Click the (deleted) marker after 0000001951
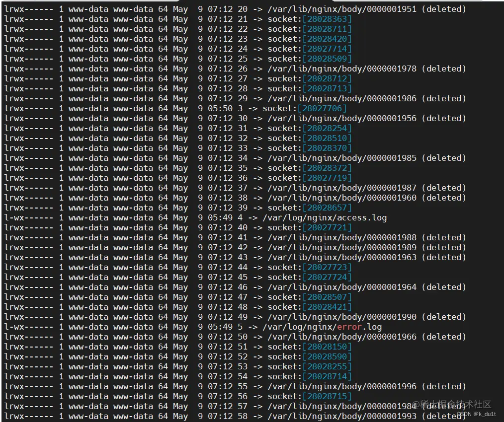504x422 pixels. coord(444,9)
